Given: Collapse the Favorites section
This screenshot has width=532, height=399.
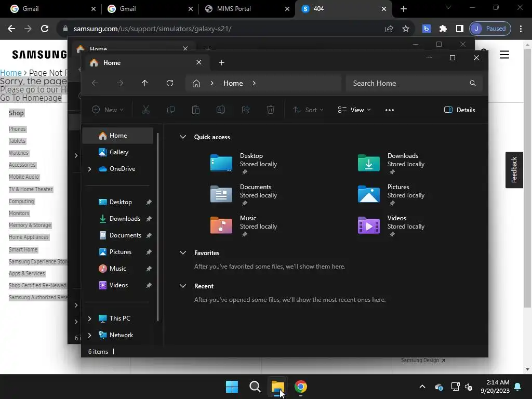Looking at the screenshot, I should coord(182,253).
